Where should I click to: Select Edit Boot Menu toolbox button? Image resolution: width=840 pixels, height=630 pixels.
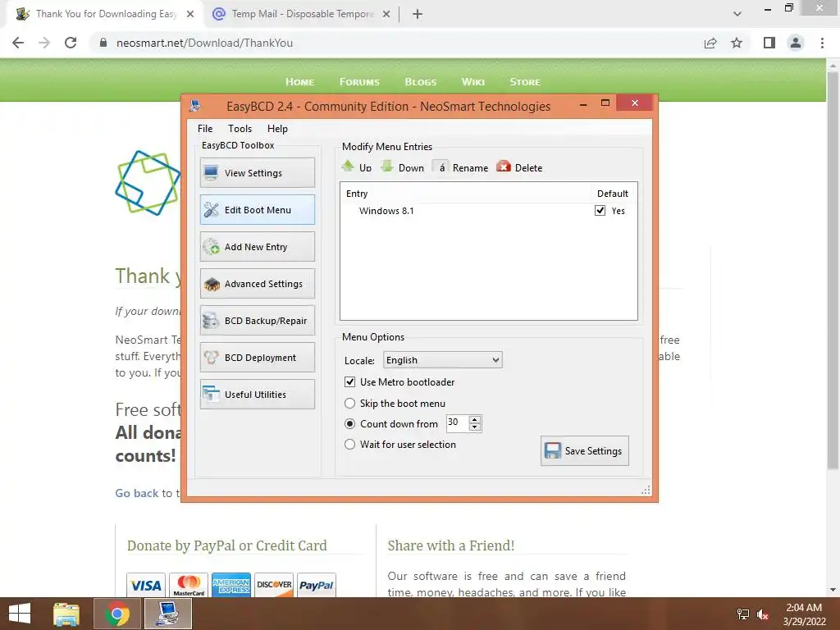[257, 209]
